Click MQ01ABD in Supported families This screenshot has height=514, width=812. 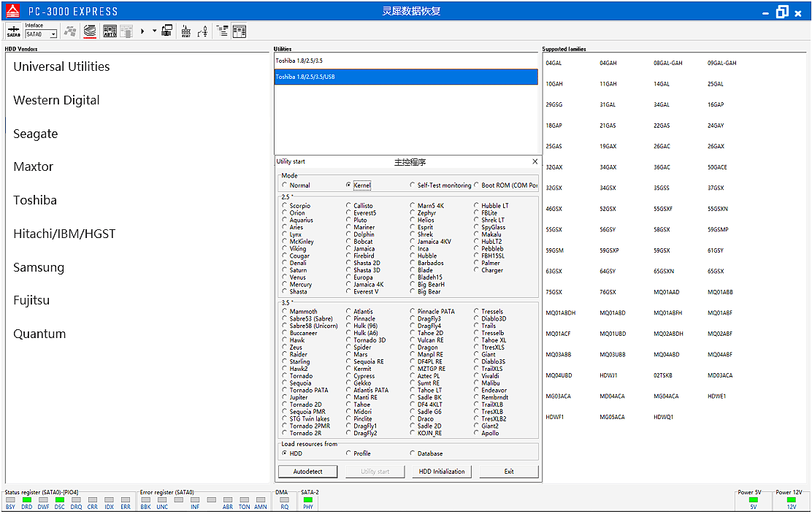pyautogui.click(x=612, y=312)
